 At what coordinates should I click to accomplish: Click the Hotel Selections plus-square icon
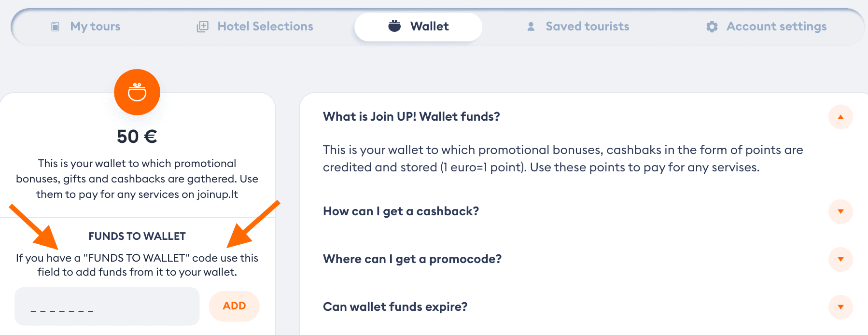click(203, 27)
